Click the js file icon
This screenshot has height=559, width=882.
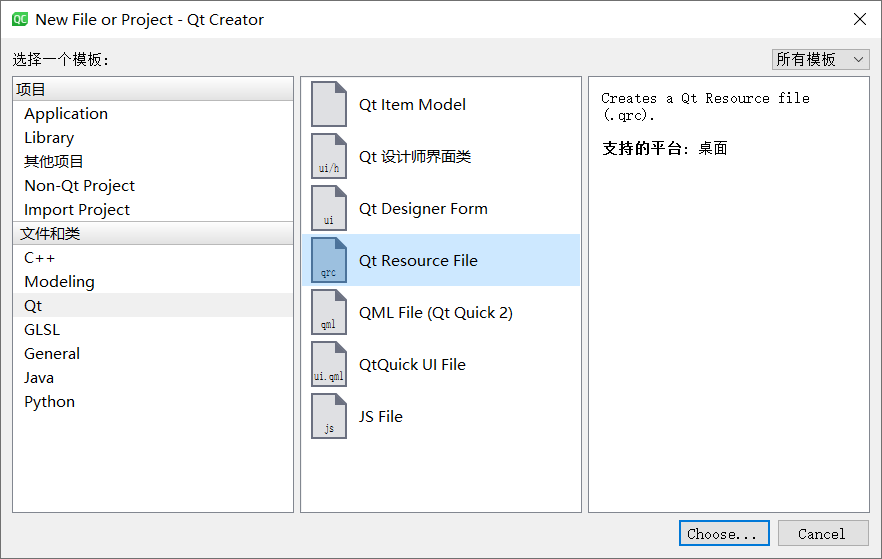[328, 416]
